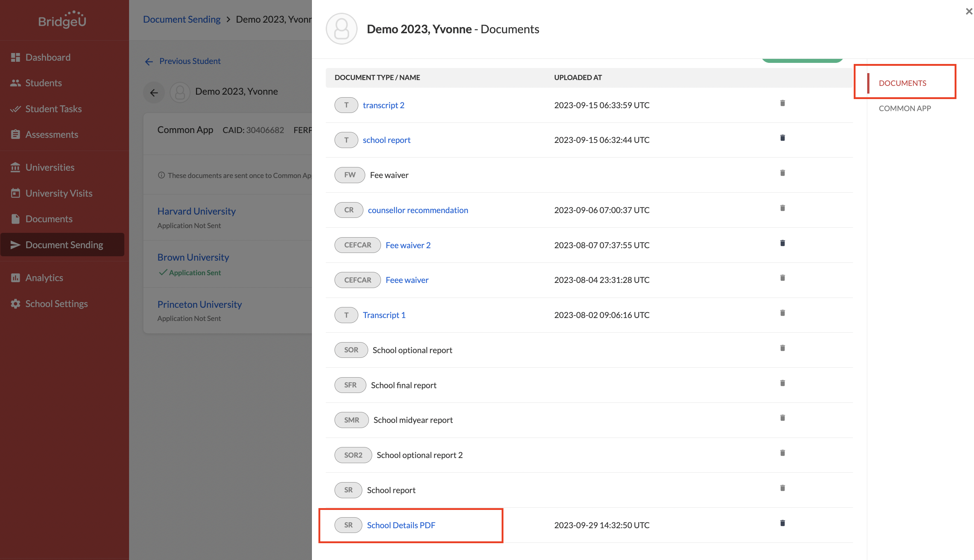Open the Feee waiver link

[x=407, y=280]
